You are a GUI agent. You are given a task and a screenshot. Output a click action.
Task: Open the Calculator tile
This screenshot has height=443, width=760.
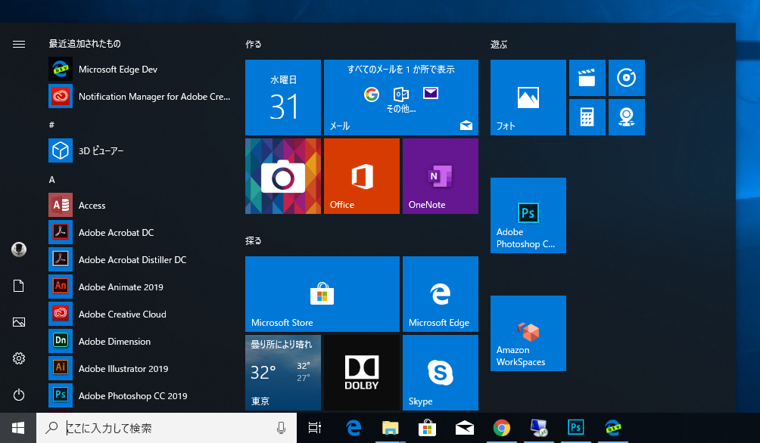(587, 117)
